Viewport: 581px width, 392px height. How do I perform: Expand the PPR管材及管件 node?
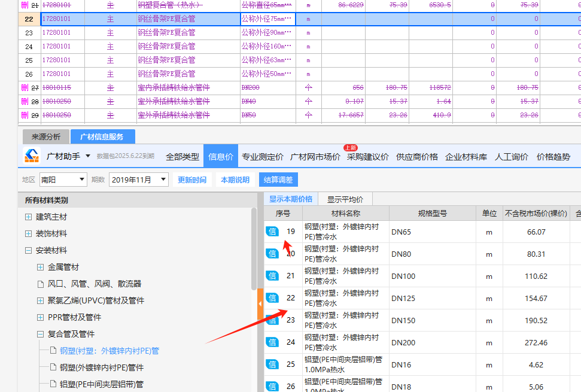[40, 317]
